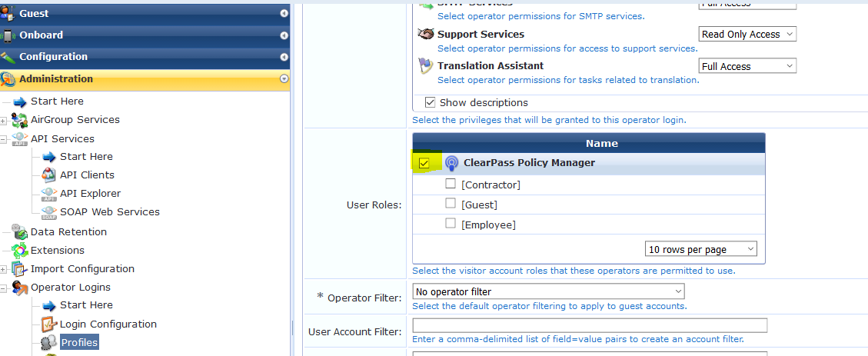Open the API Clients page
Image resolution: width=868 pixels, height=356 pixels.
[87, 175]
